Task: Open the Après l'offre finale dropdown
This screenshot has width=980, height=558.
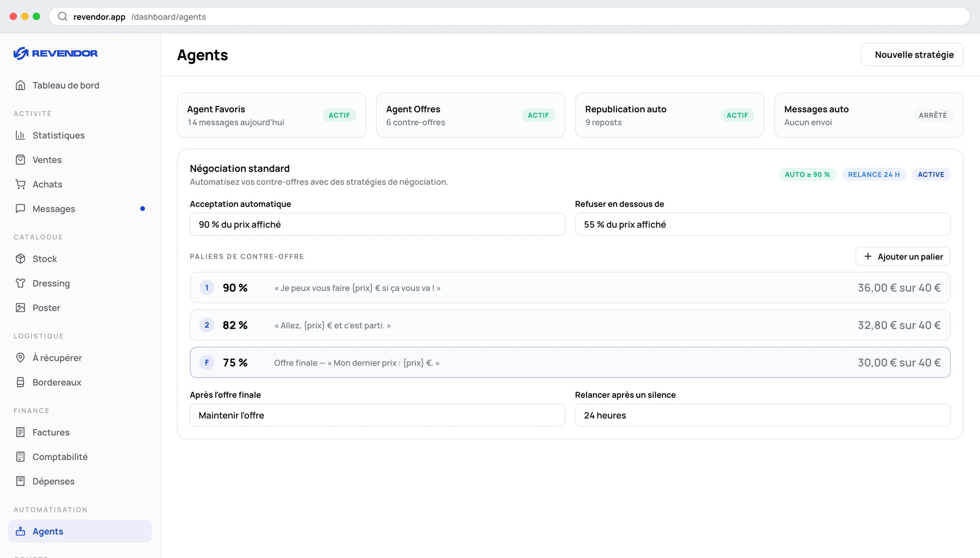Action: [377, 415]
